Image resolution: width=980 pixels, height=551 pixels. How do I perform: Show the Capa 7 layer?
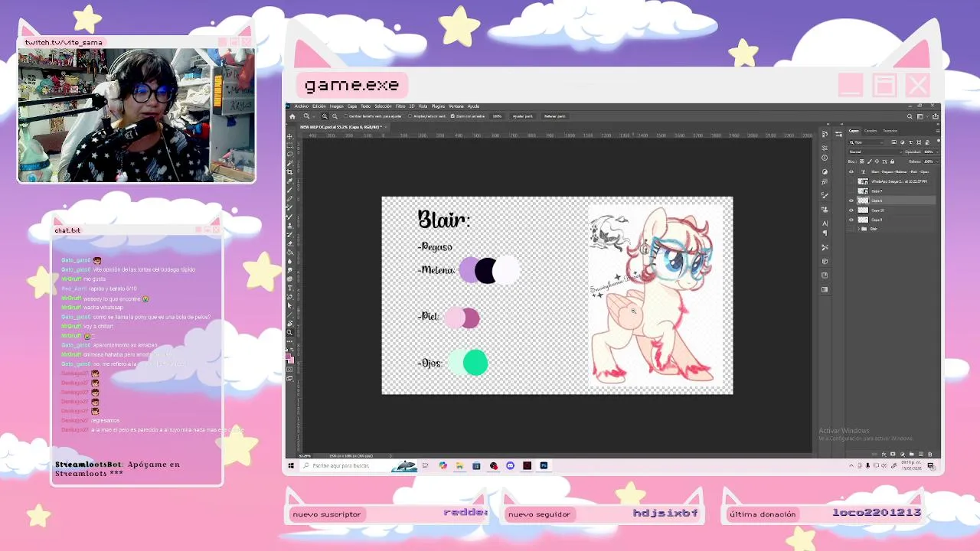(x=851, y=191)
